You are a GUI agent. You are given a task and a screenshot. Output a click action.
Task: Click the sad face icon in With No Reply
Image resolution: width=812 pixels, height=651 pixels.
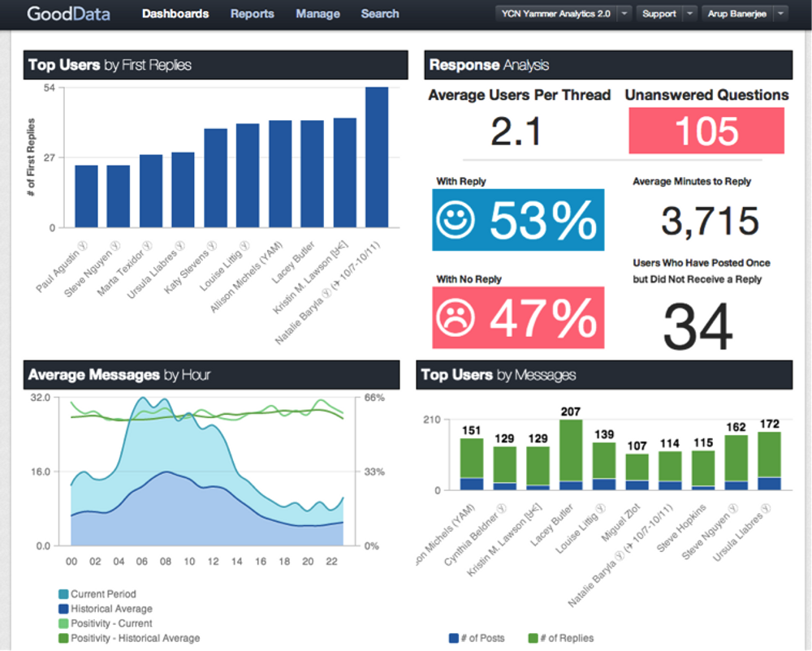point(456,317)
